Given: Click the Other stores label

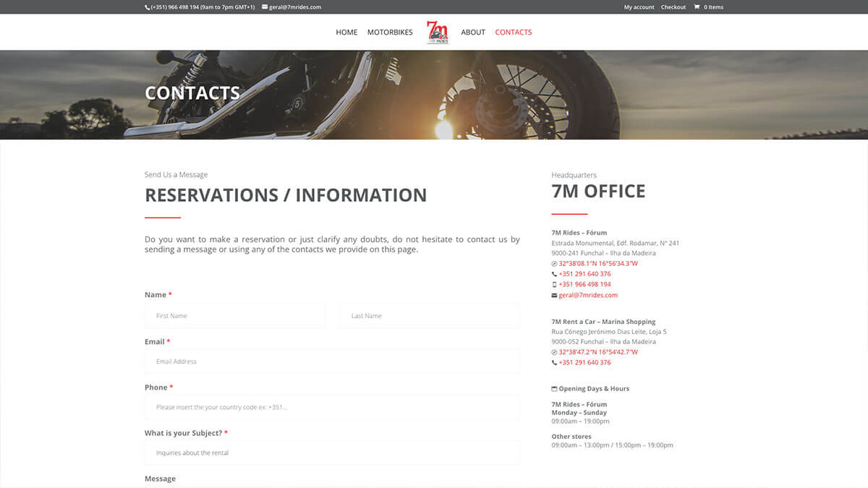Looking at the screenshot, I should (571, 437).
